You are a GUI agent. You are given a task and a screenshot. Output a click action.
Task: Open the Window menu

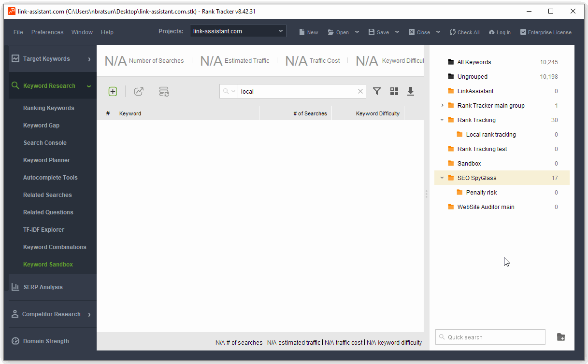(x=82, y=32)
